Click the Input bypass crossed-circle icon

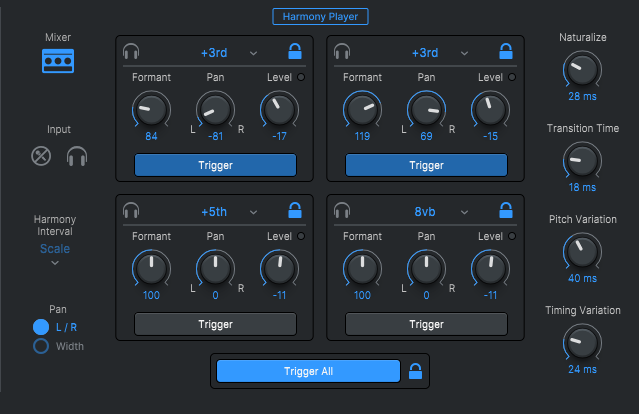pos(41,156)
